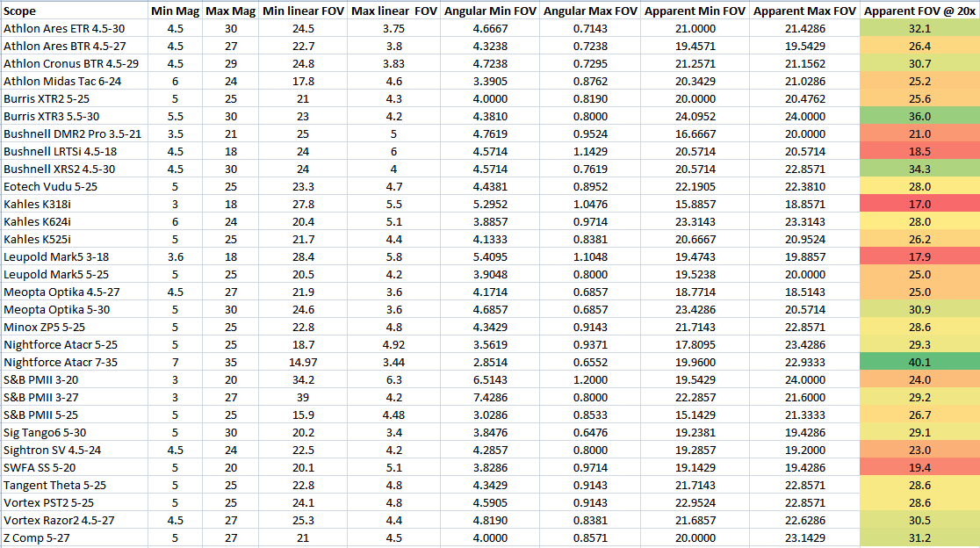Select the "Apparent Max FOV" header cell
980x548 pixels.
point(805,11)
